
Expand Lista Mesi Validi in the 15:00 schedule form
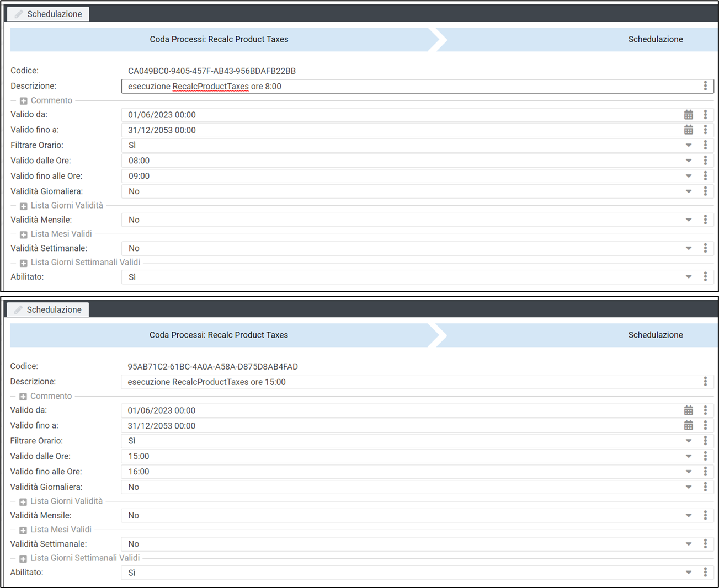[23, 530]
